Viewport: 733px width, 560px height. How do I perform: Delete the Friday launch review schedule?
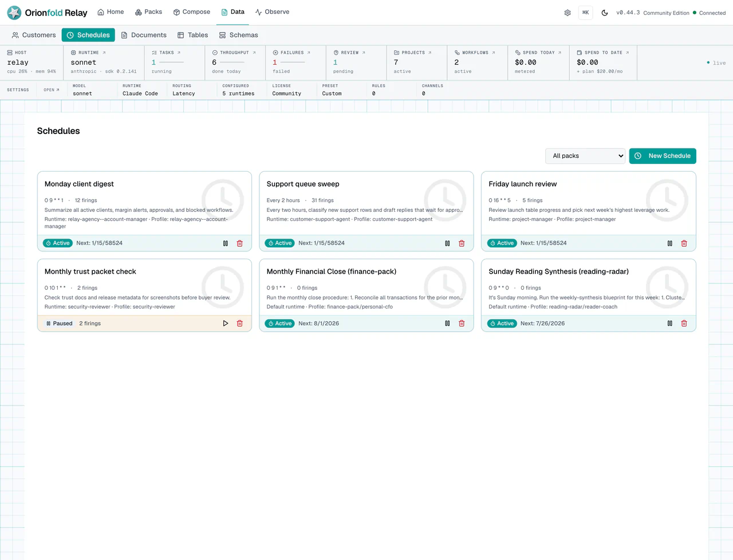point(684,243)
